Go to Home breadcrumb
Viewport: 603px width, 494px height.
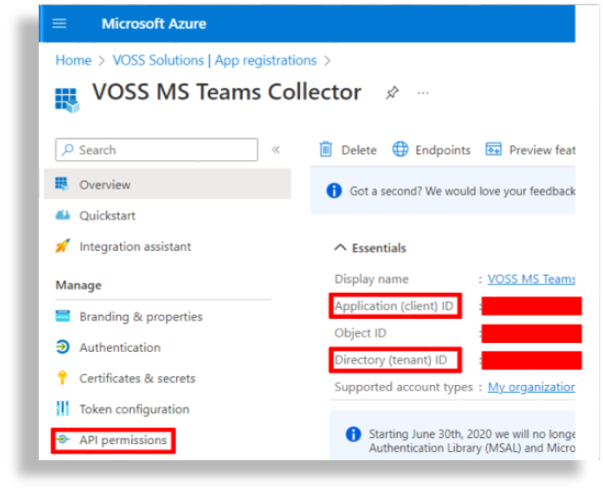coord(73,60)
